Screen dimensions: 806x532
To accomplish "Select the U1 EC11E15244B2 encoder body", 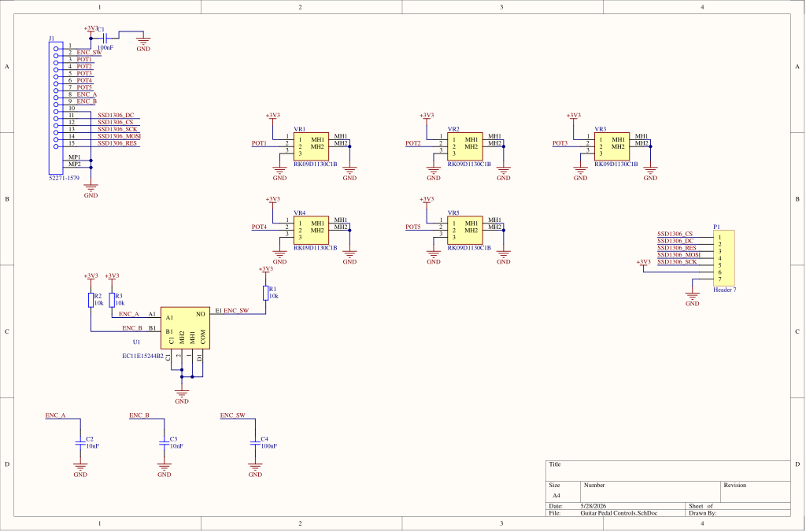I will coord(185,328).
